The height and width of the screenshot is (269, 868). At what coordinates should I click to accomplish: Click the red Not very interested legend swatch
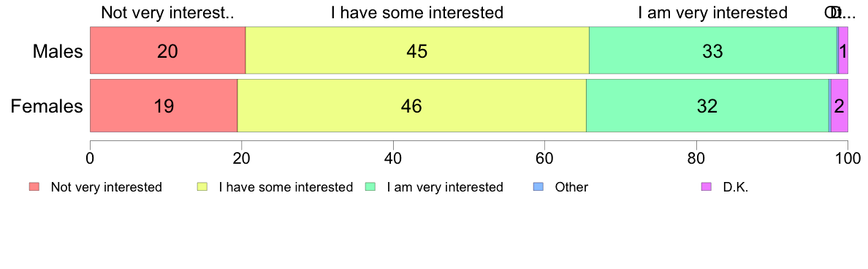34,187
